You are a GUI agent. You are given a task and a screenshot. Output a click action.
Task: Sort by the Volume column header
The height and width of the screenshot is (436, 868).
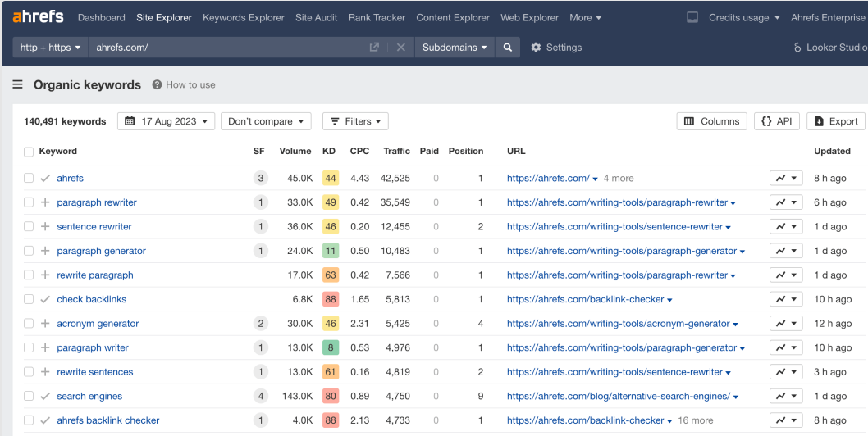tap(295, 151)
